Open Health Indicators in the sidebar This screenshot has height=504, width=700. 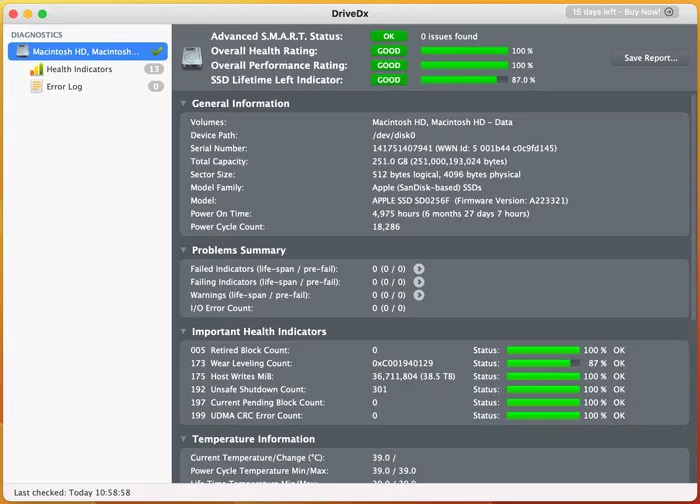[79, 69]
